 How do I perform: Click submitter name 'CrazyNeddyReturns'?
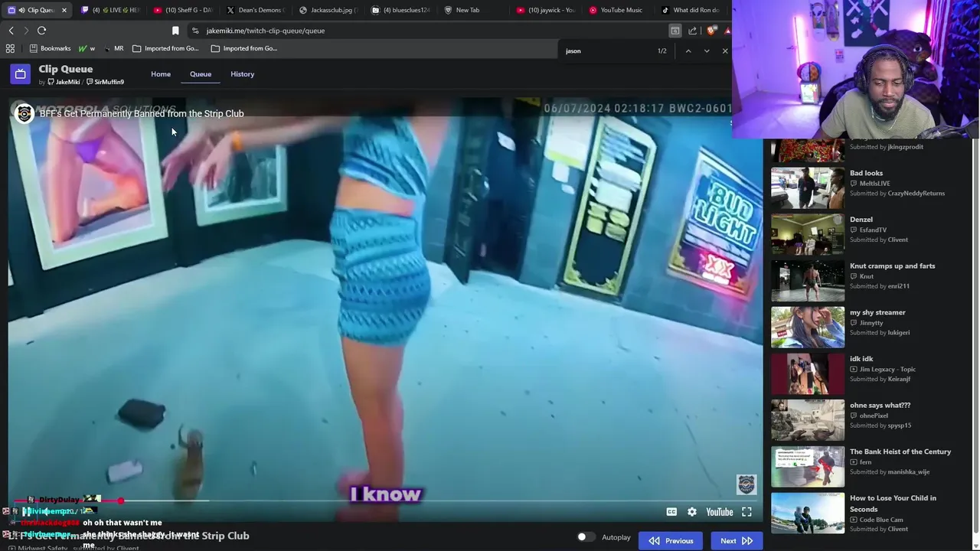click(916, 194)
